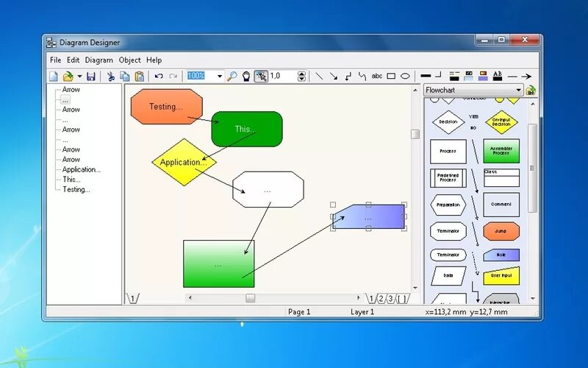Pick the Process shape from the palette
The height and width of the screenshot is (368, 588).
448,152
